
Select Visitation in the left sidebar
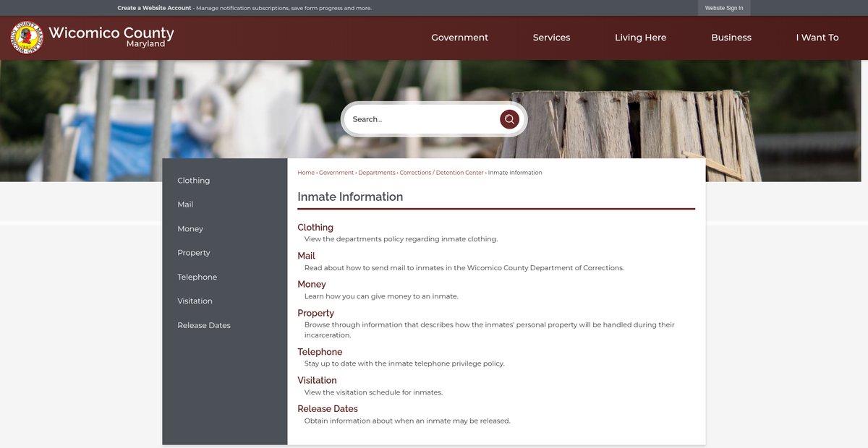(x=195, y=301)
